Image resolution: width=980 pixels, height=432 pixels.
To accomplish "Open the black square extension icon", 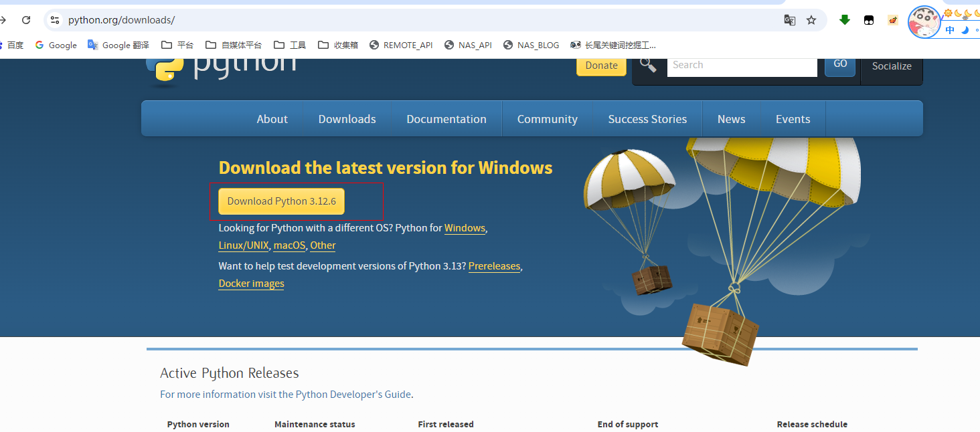I will coord(869,20).
